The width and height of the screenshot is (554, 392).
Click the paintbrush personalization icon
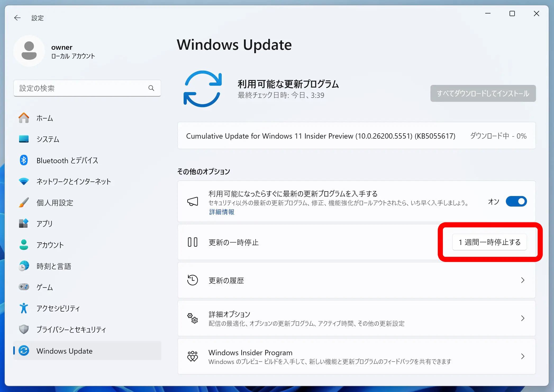pos(24,202)
